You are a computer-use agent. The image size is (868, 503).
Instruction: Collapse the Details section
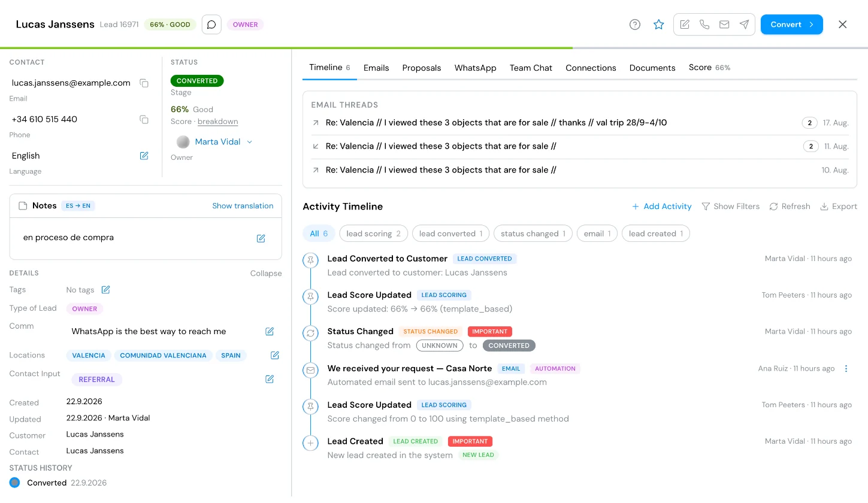click(x=266, y=274)
